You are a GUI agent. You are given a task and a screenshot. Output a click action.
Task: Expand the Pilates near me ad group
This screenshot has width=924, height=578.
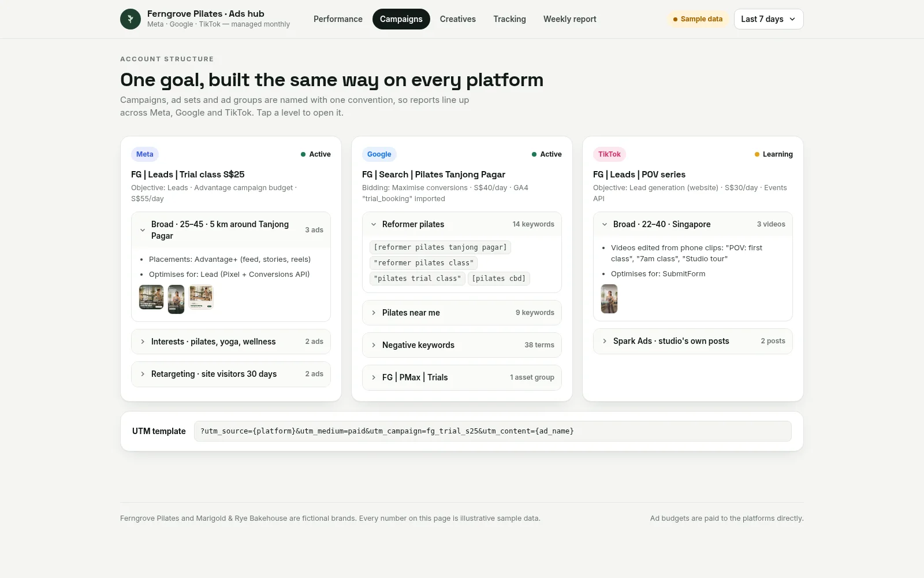click(462, 313)
